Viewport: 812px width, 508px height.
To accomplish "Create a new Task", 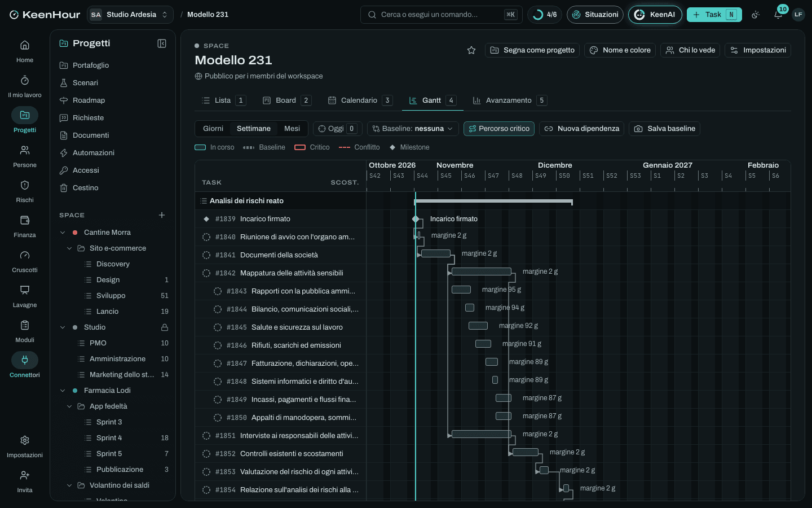I will [714, 15].
